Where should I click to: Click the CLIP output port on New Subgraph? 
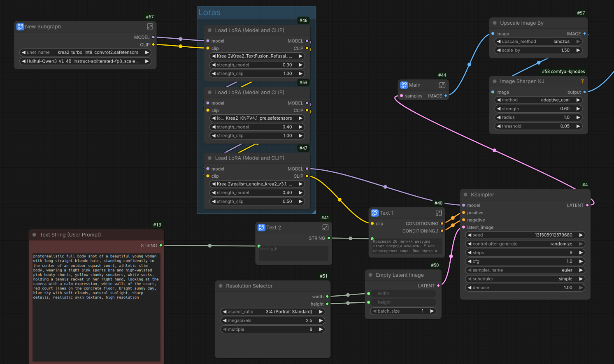tap(153, 44)
